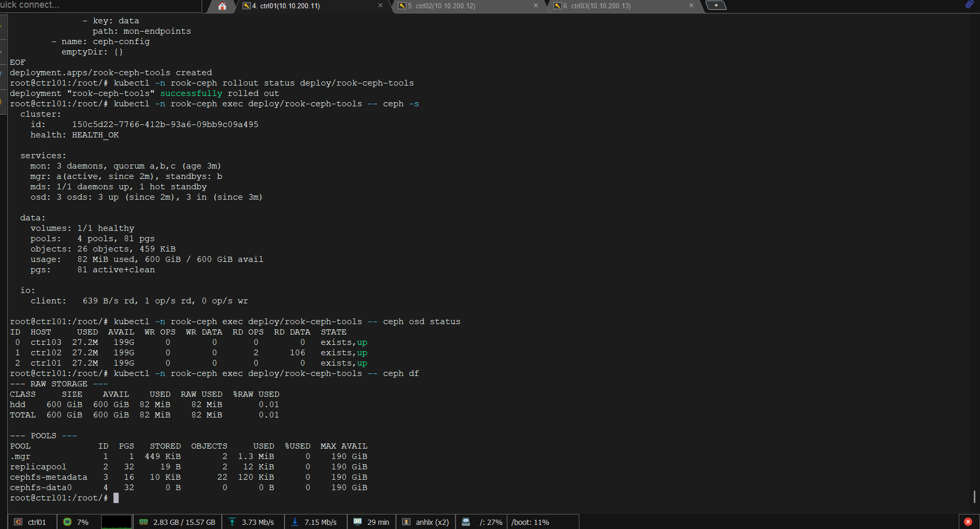The height and width of the screenshot is (529, 980).
Task: Click the terminal vertical scrollbar handle
Action: [x=974, y=496]
